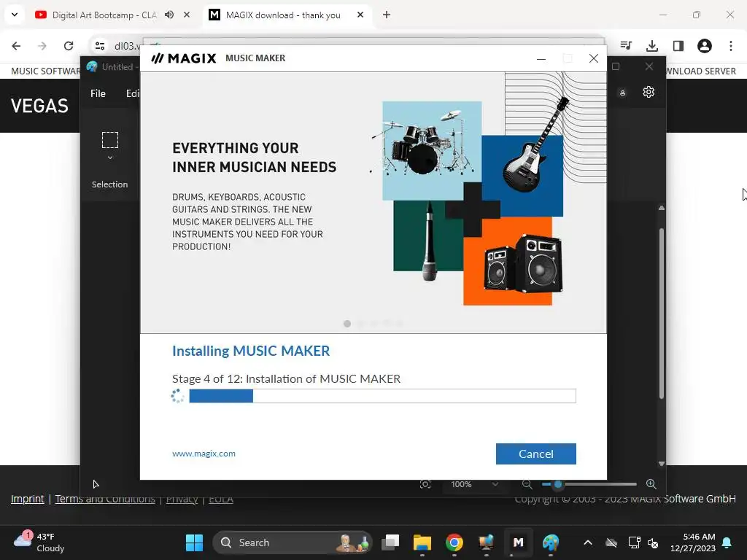Go forward in browser history

42,46
